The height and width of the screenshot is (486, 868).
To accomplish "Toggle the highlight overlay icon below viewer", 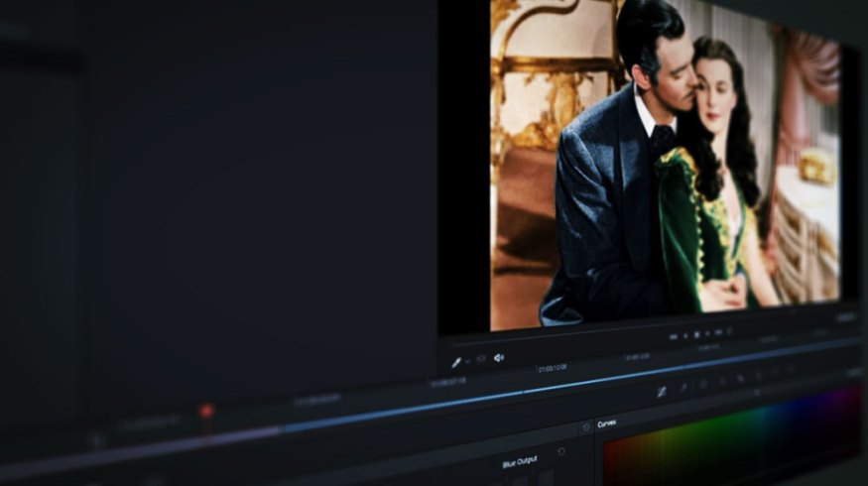I will click(481, 359).
